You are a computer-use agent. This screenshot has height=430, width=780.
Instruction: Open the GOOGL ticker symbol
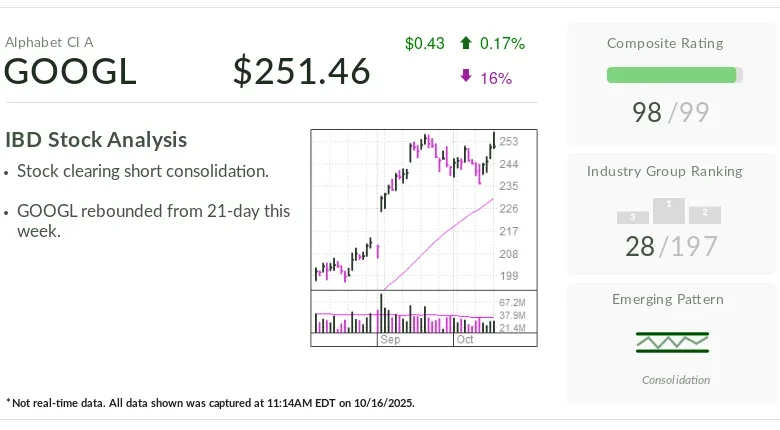click(70, 72)
